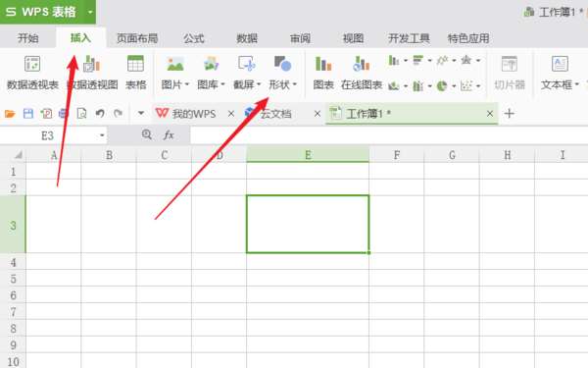Screen dimensions: 588x368
Task: Click the undo arrow icon
Action: pyautogui.click(x=100, y=114)
